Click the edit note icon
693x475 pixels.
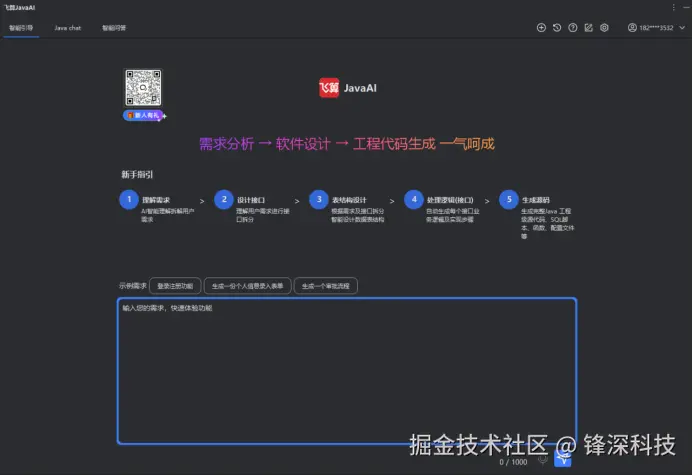coord(589,28)
